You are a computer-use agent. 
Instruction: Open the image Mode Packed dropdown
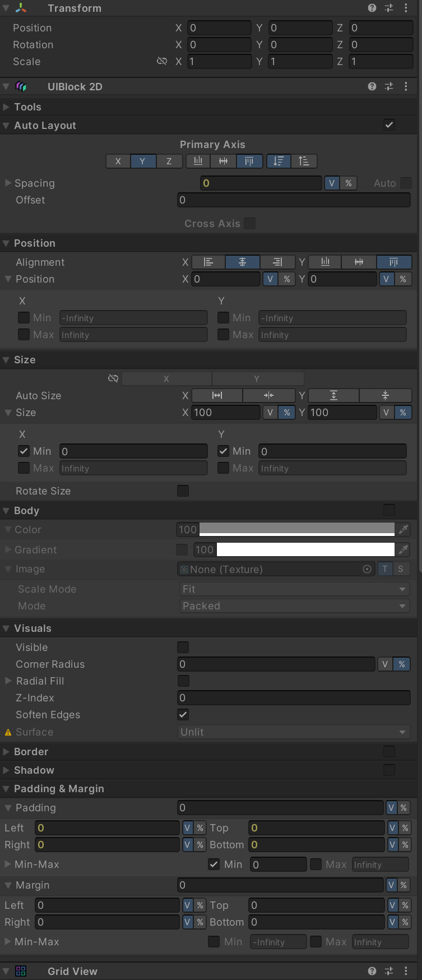click(294, 605)
